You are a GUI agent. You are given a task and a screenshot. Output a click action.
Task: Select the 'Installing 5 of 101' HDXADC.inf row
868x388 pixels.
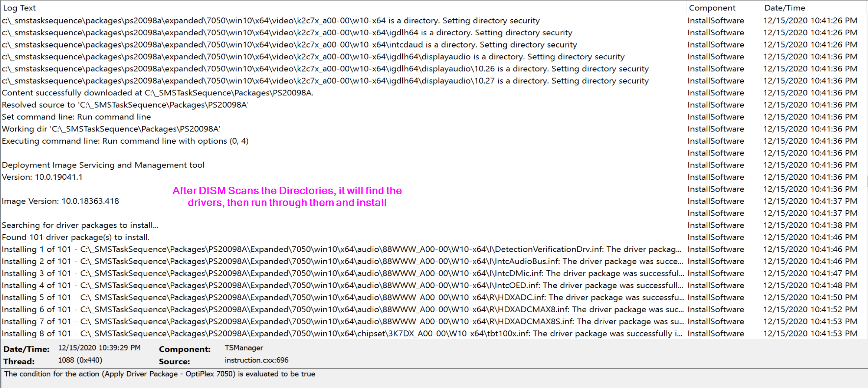pyautogui.click(x=341, y=297)
